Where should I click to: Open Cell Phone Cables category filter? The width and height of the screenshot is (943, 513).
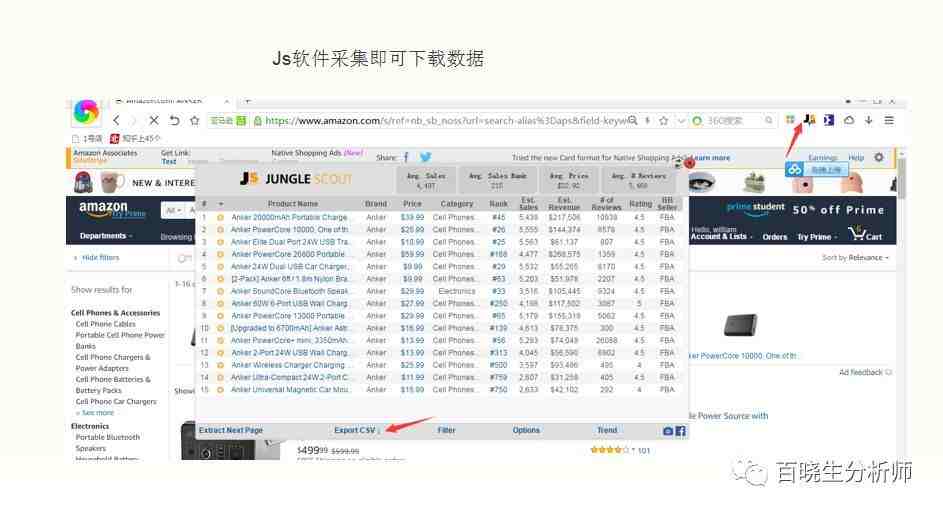pos(105,324)
